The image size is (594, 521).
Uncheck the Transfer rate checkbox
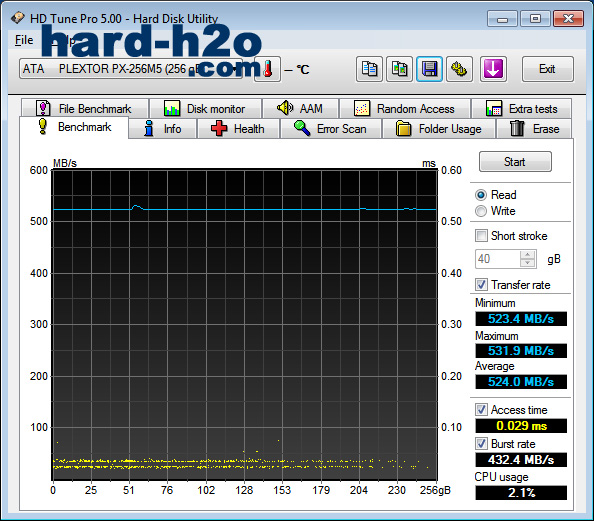(481, 285)
